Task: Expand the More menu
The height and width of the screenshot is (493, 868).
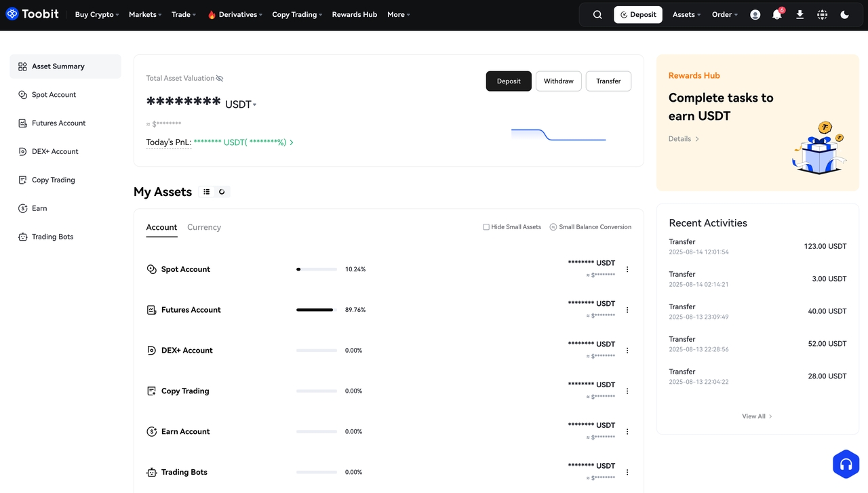Action: click(399, 14)
